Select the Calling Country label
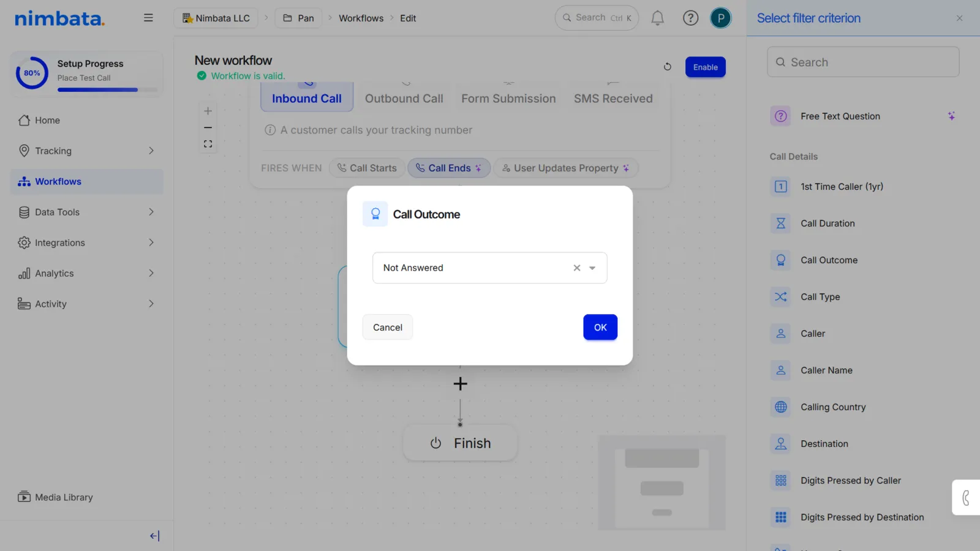The width and height of the screenshot is (980, 551). click(x=833, y=407)
